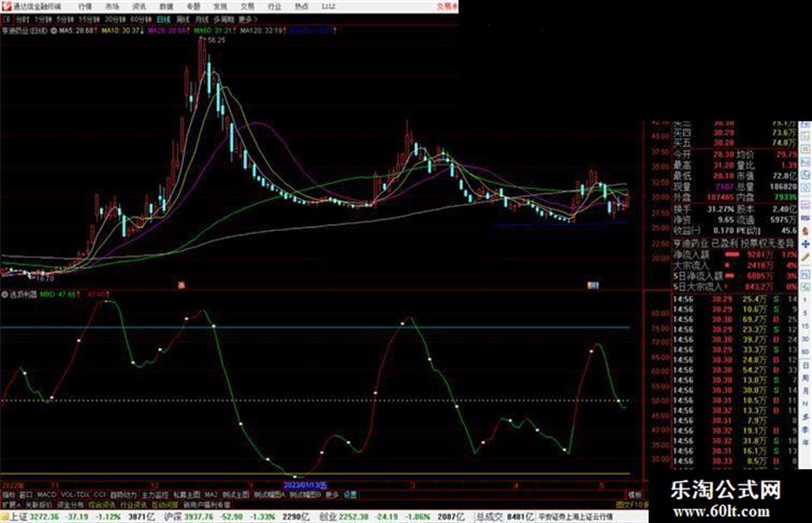The image size is (812, 523).
Task: Open 设置 in the indicator tab bar
Action: click(350, 495)
